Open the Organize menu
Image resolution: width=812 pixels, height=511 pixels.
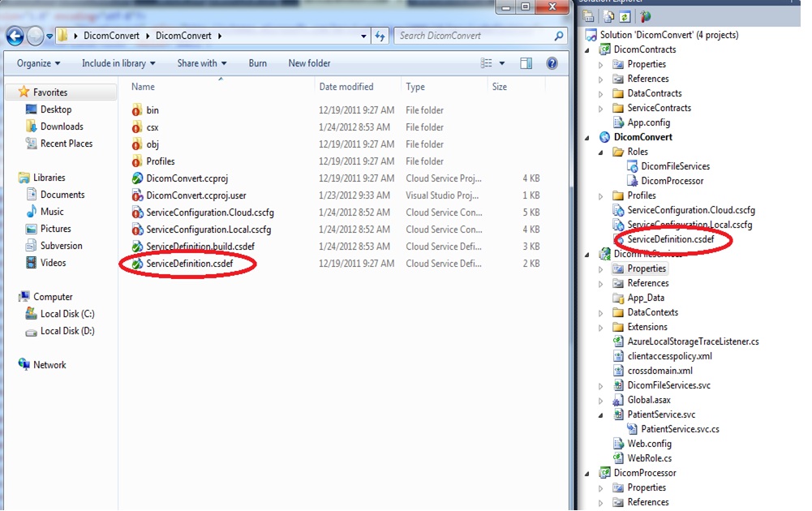[38, 63]
